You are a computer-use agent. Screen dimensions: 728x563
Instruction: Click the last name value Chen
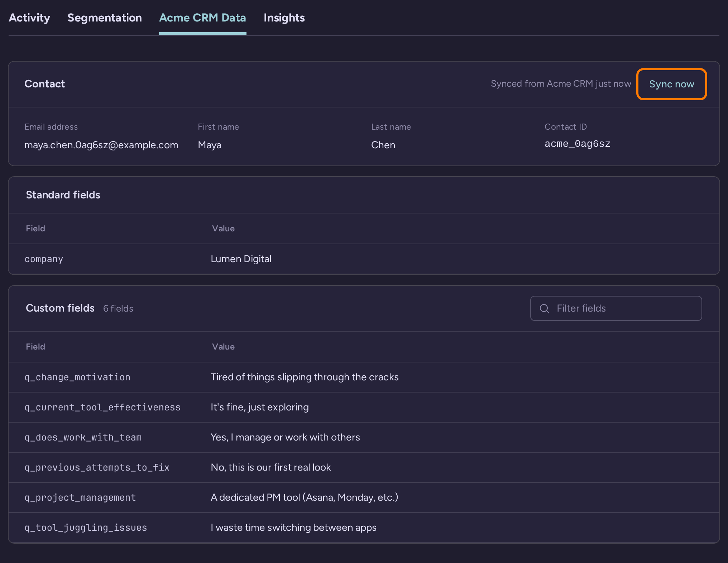[383, 145]
